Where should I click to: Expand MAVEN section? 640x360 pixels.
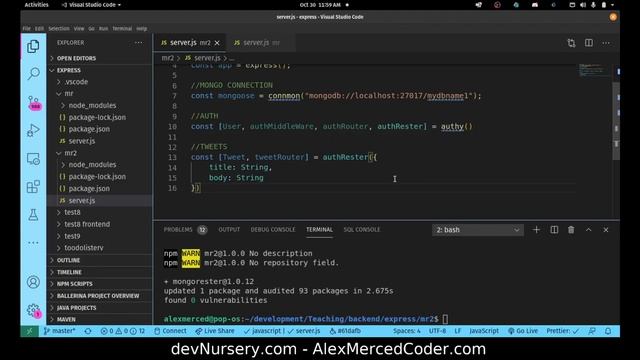tap(100, 320)
